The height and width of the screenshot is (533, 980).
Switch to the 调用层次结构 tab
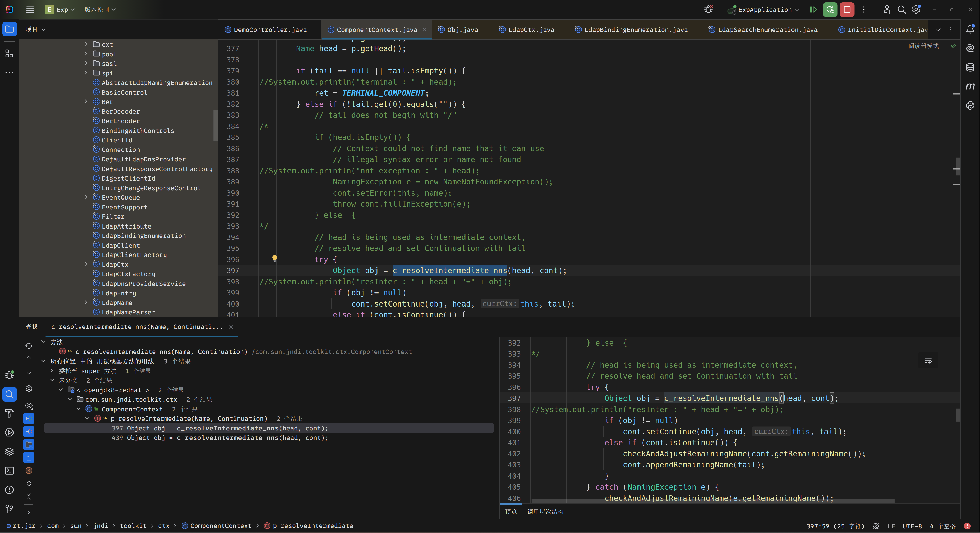click(545, 512)
